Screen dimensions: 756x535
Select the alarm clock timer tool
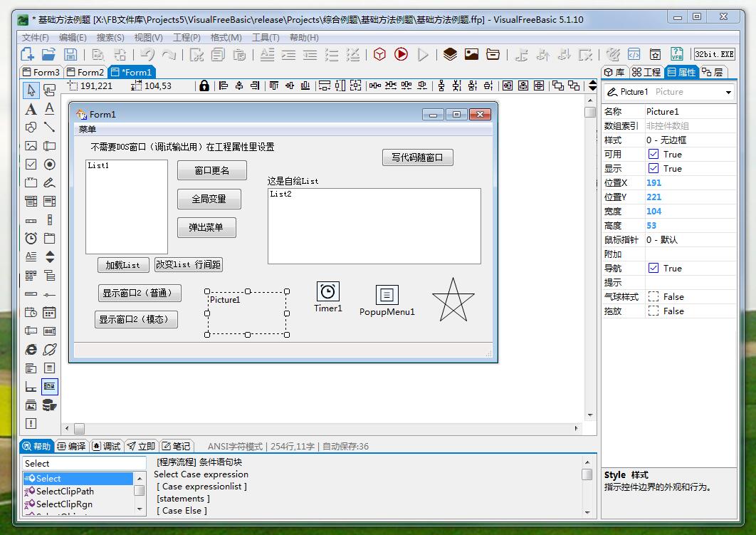click(x=31, y=239)
